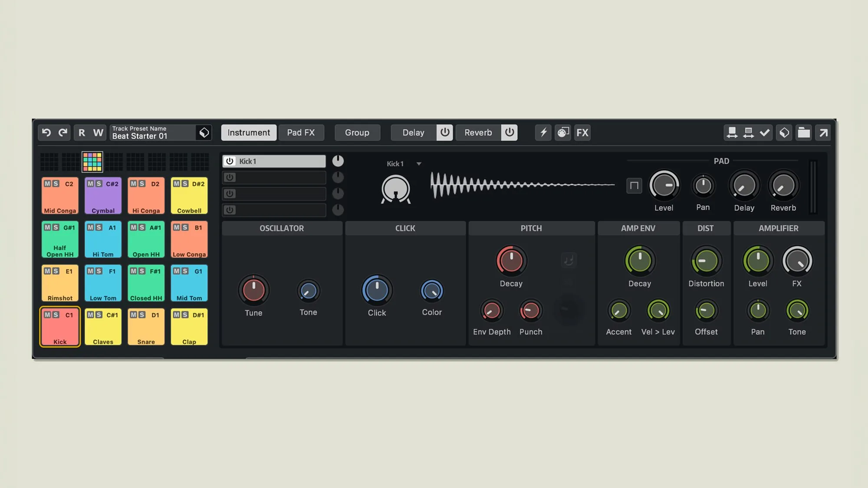Click the diamond preset icon at top right
Image resolution: width=868 pixels, height=488 pixels.
click(x=784, y=133)
